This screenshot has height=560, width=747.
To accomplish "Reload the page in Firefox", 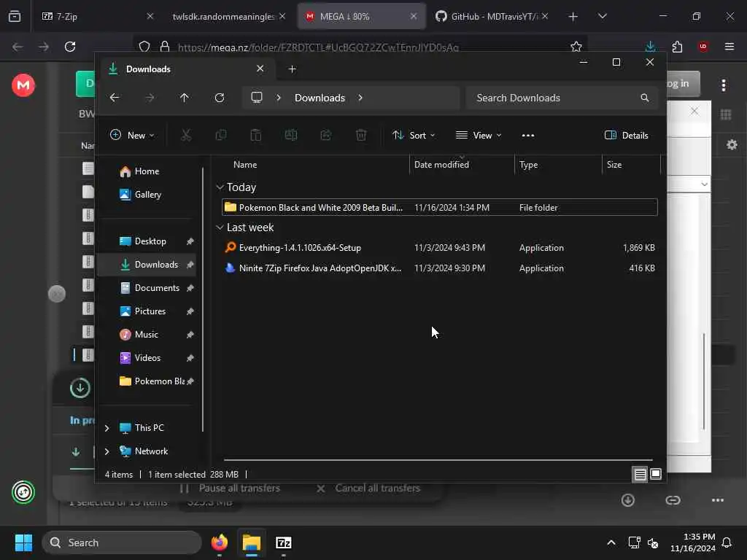I will tap(70, 47).
